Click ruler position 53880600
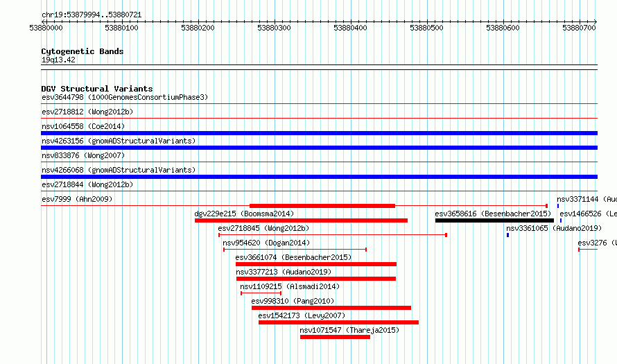The height and width of the screenshot is (364, 617). tap(503, 28)
